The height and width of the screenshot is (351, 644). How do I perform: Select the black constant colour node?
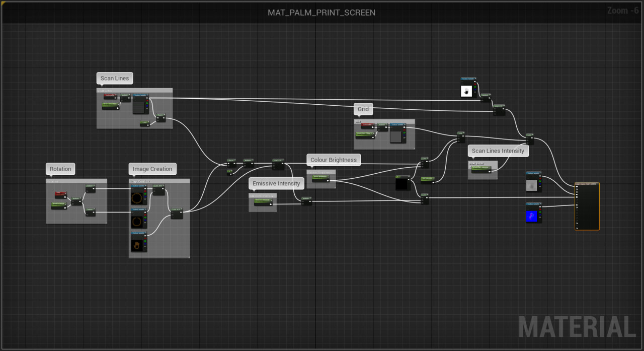pos(403,182)
